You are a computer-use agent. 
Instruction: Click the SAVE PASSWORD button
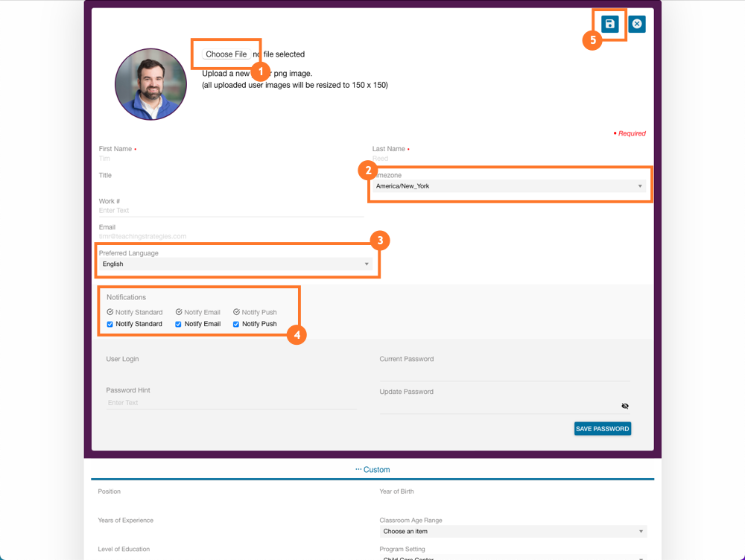(602, 428)
